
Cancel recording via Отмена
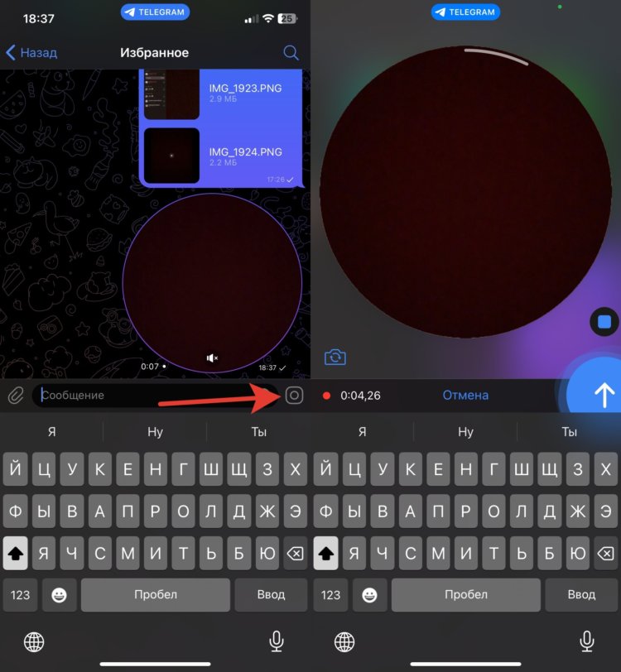[x=465, y=395]
